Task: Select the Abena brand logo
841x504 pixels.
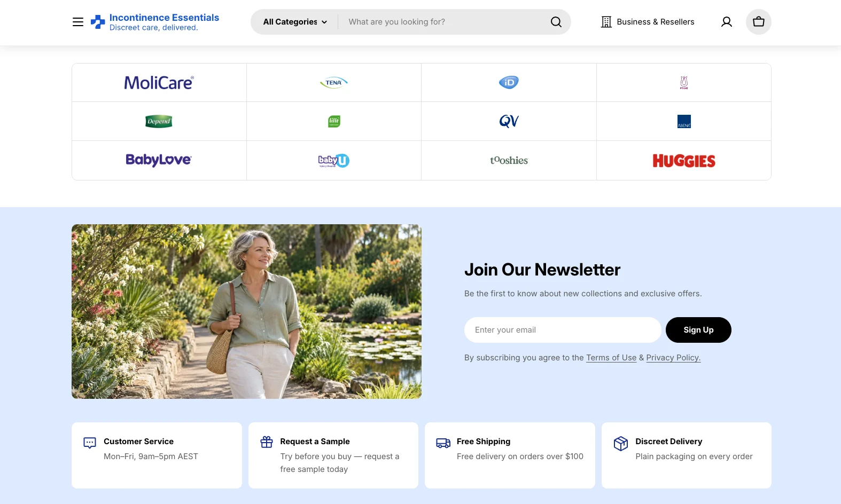Action: pyautogui.click(x=684, y=121)
